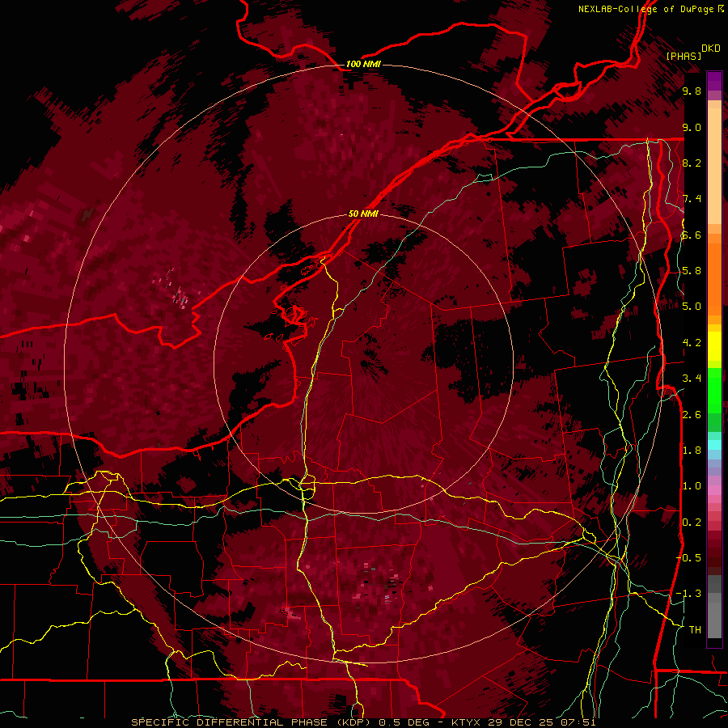Click the 9.8 scale value
This screenshot has height=728, width=728.
click(692, 91)
